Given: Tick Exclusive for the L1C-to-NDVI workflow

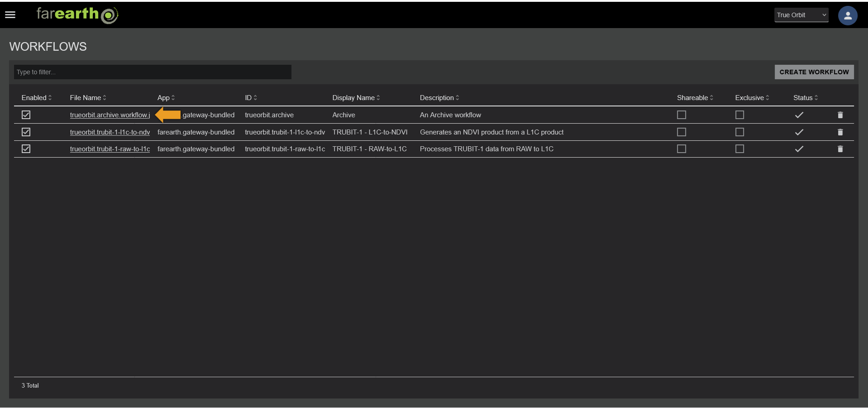Looking at the screenshot, I should pos(739,132).
